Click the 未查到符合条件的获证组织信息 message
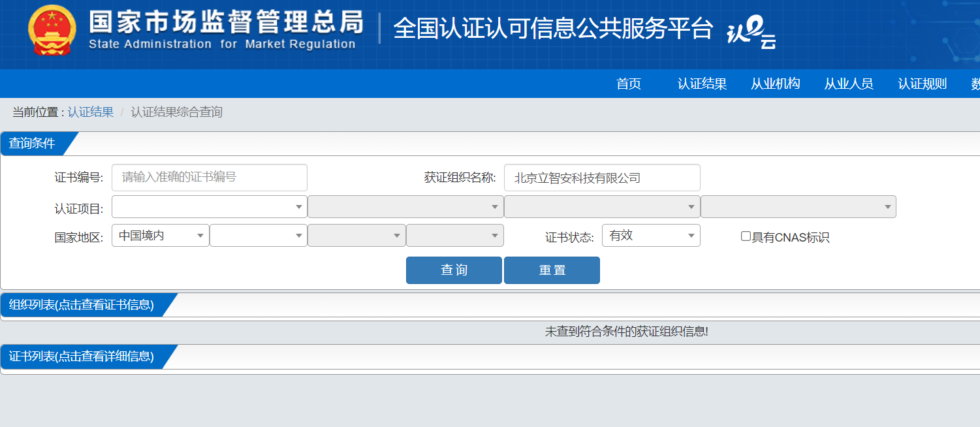 627,332
